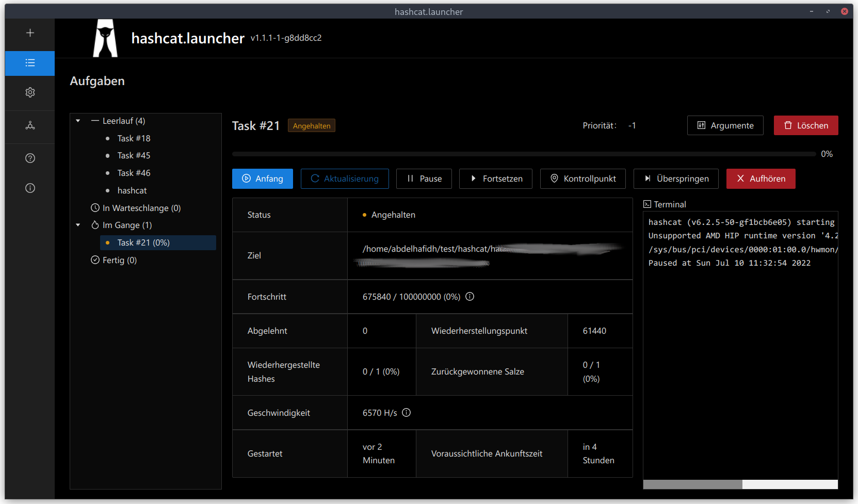Click the red Löschen delete button

(806, 125)
